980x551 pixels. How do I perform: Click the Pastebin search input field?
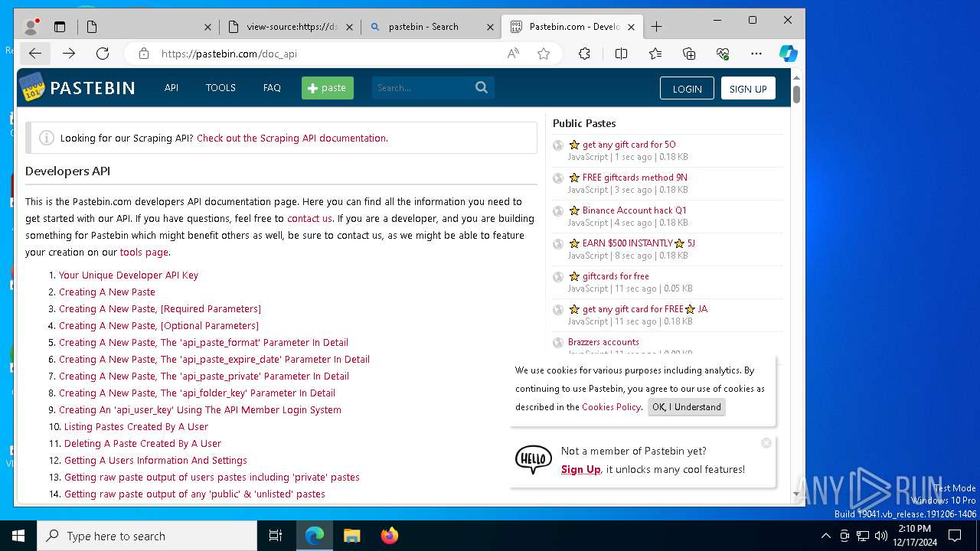click(423, 88)
